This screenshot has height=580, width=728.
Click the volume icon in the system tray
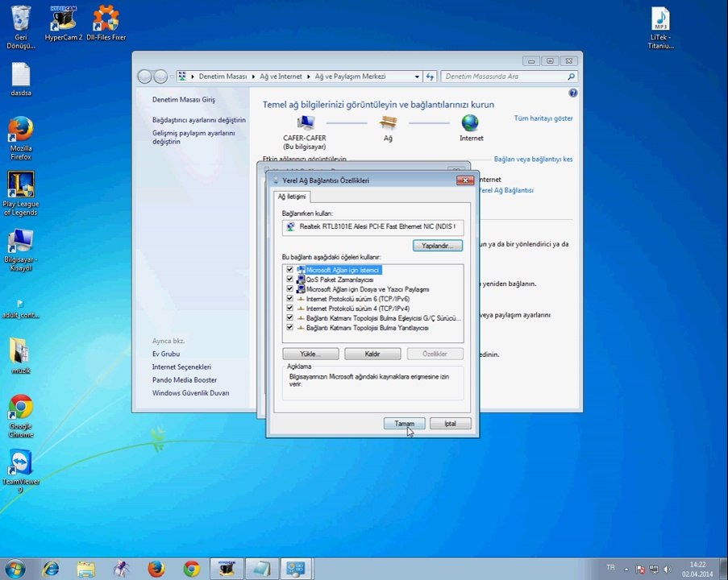(668, 569)
